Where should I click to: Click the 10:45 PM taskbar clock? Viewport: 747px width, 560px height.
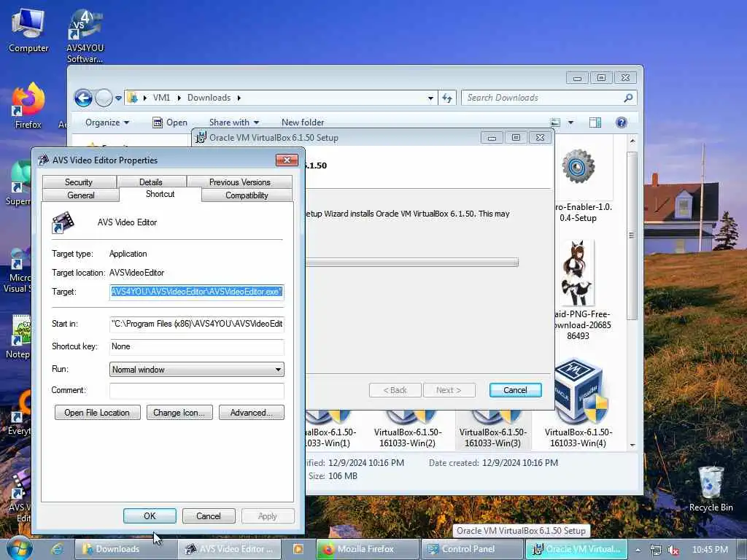[710, 550]
